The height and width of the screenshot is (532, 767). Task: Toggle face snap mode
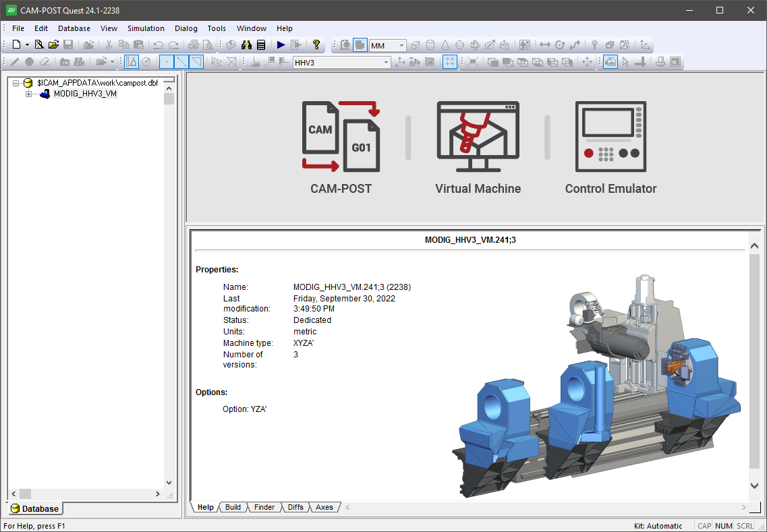tap(196, 61)
